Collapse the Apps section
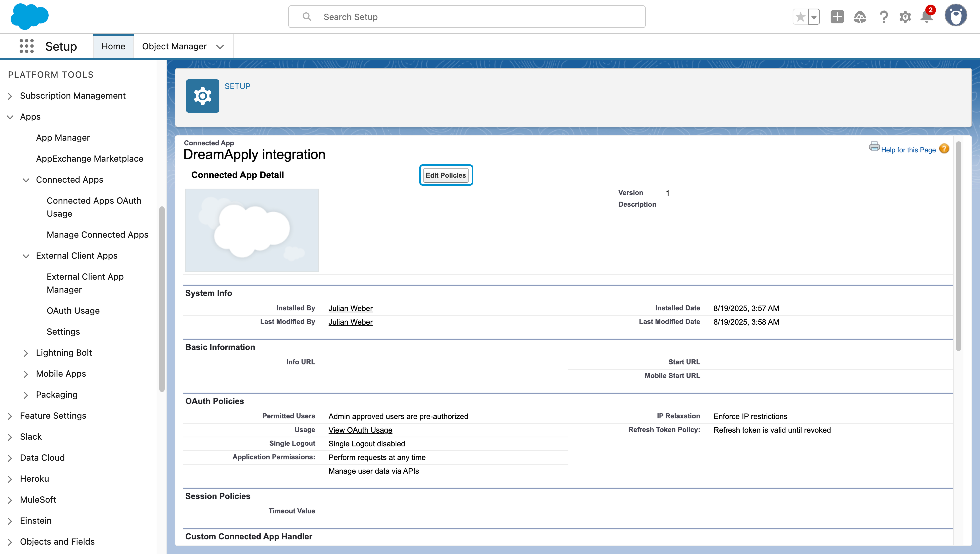The height and width of the screenshot is (554, 980). tap(10, 117)
